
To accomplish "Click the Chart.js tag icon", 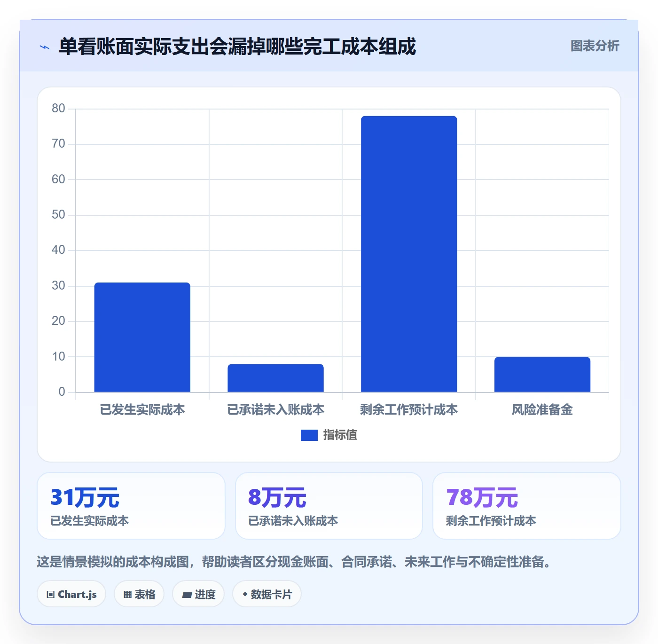I will click(51, 595).
